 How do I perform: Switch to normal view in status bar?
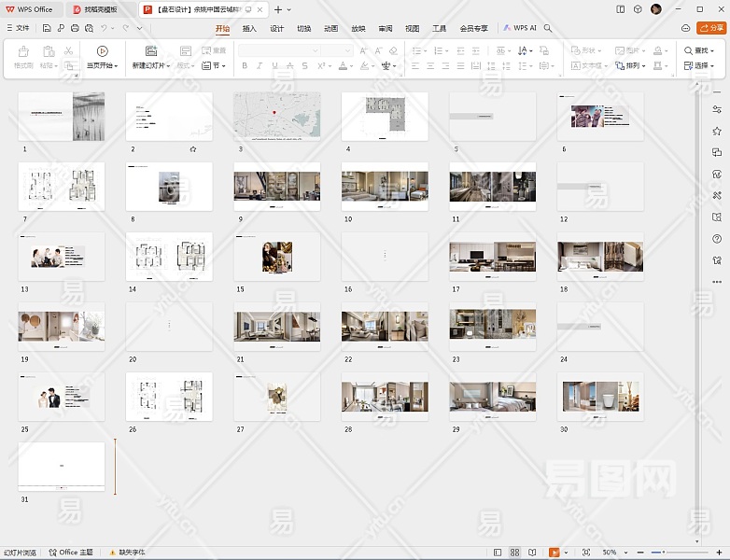498,553
